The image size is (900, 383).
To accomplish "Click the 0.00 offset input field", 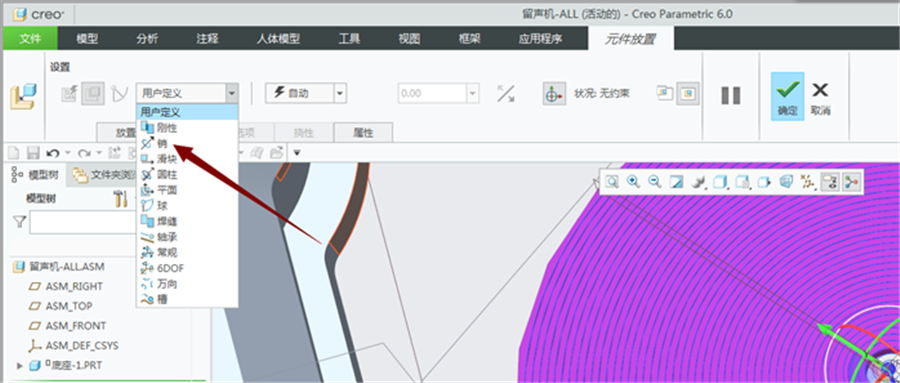I will tap(432, 93).
